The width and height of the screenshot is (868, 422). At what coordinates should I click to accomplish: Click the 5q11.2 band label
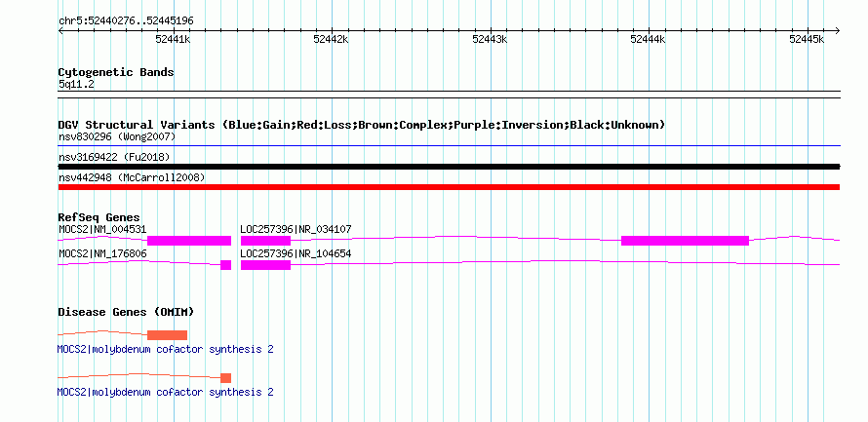click(76, 84)
